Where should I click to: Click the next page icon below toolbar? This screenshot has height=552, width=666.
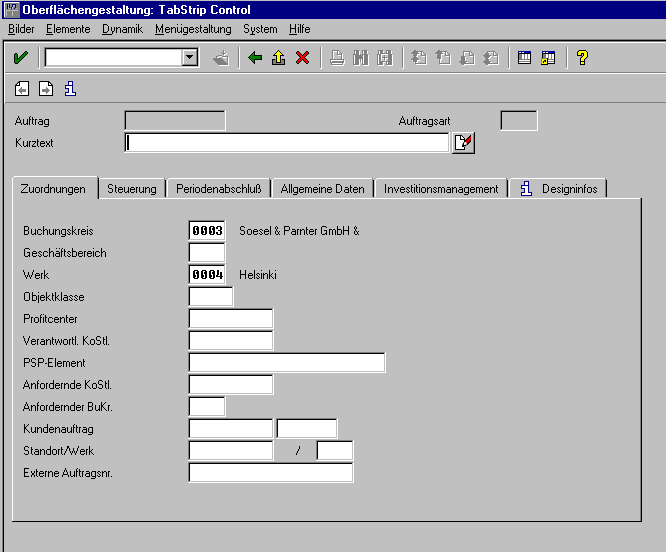coord(46,90)
